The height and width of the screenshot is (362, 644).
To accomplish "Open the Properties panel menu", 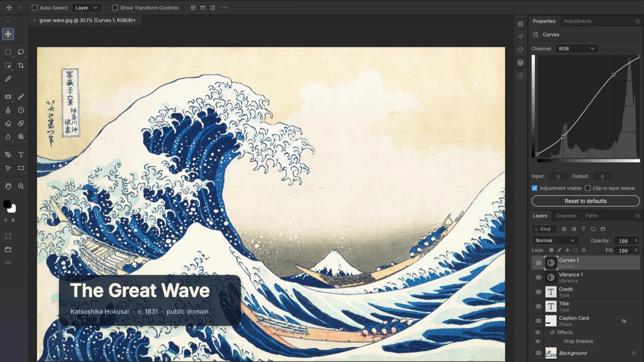I will point(637,21).
